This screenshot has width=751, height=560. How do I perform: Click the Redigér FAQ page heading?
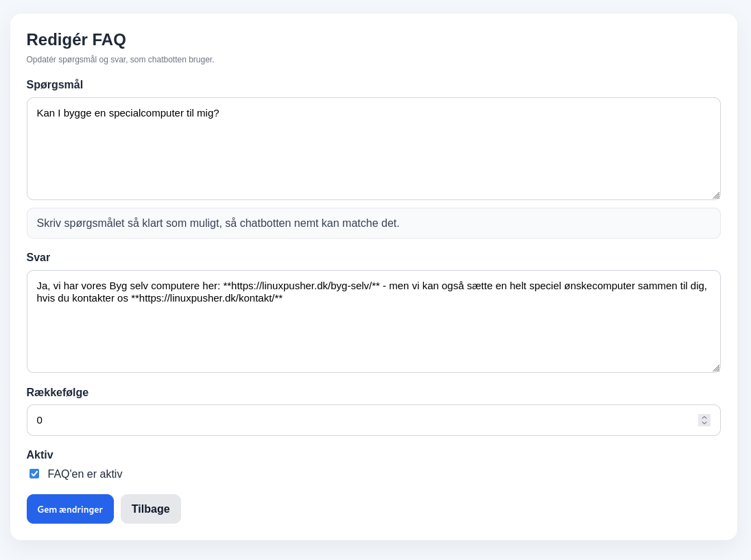coord(76,40)
